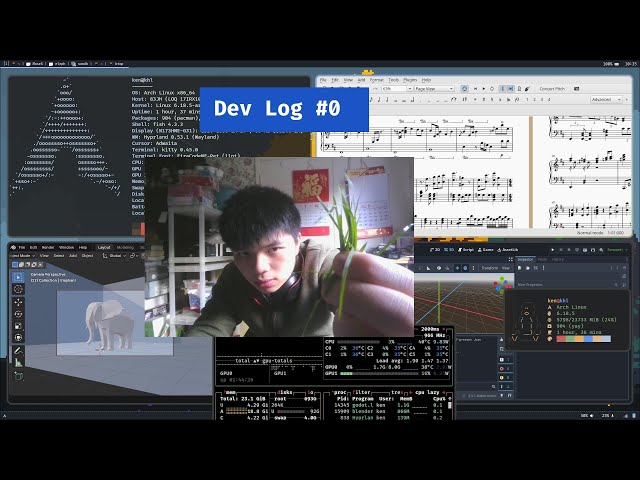Switch to Blender's Layout workspace tab
The height and width of the screenshot is (480, 640).
click(104, 247)
